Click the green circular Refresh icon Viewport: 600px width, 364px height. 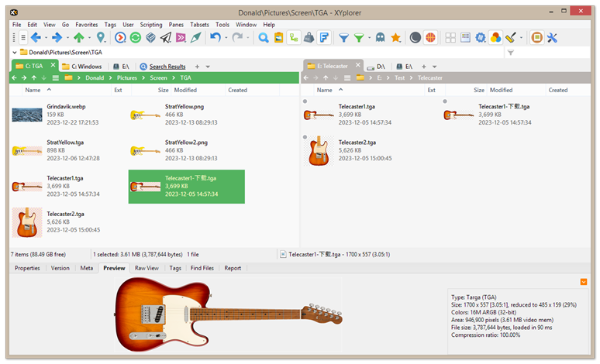135,37
